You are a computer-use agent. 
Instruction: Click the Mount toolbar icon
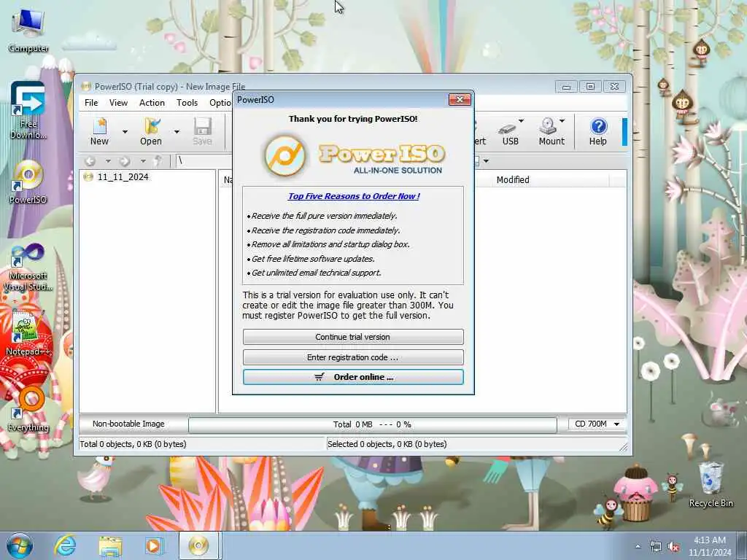(551, 133)
